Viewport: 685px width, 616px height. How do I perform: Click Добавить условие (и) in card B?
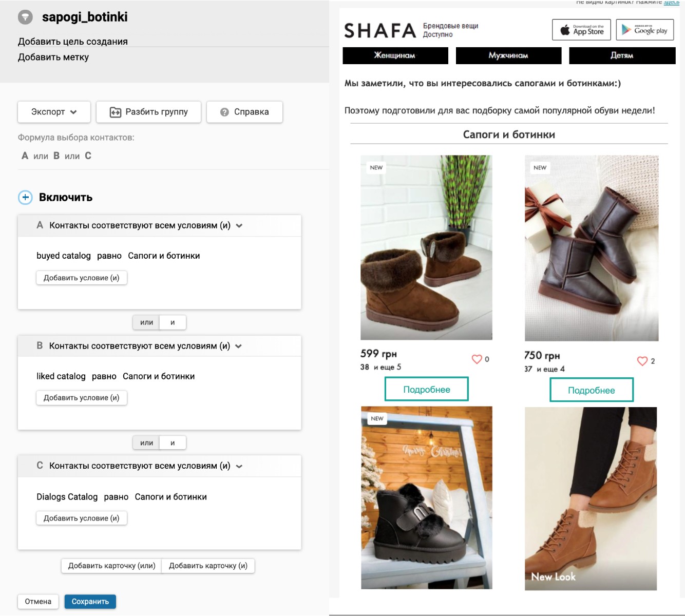82,398
